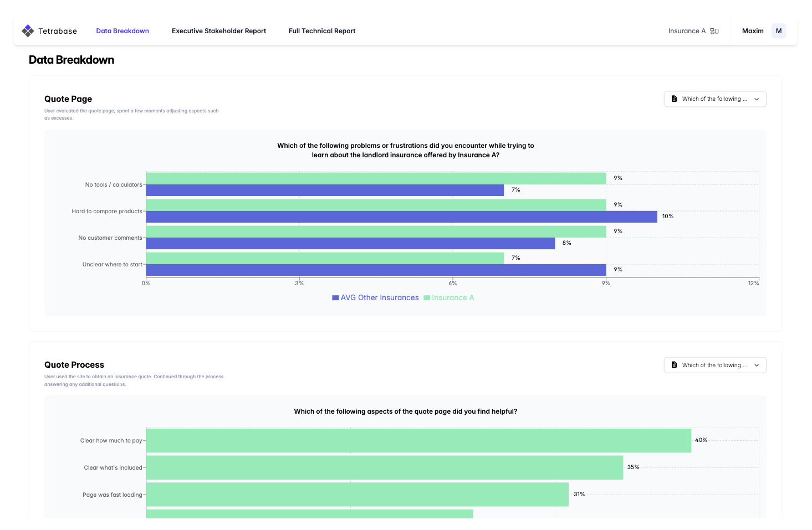Switch to the Data Breakdown tab
The width and height of the screenshot is (812, 530).
(122, 31)
